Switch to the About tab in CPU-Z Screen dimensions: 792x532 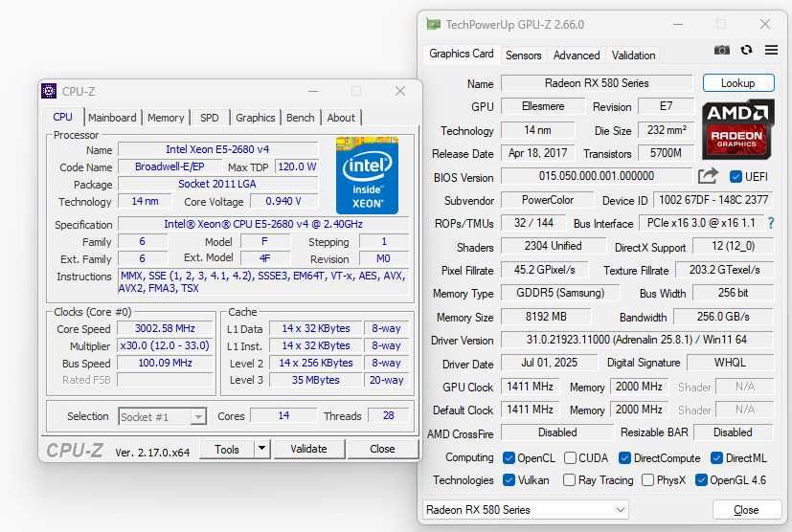[x=341, y=118]
